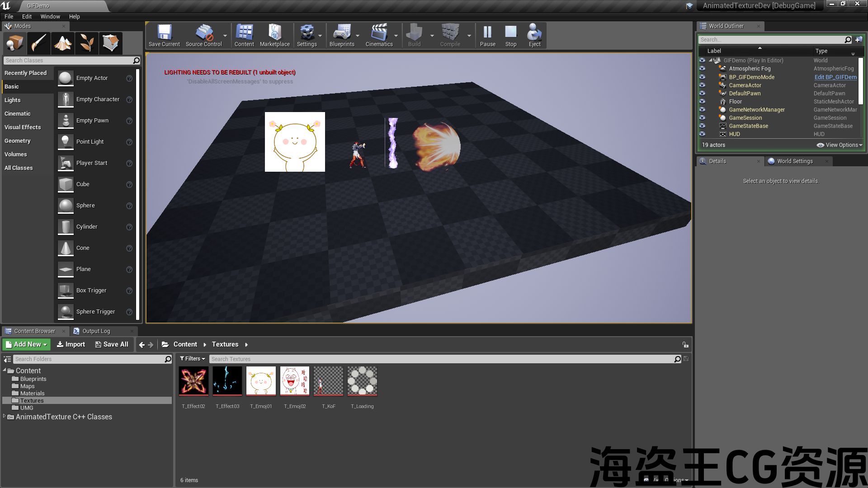Open Source Control toolbar icon

pos(203,35)
